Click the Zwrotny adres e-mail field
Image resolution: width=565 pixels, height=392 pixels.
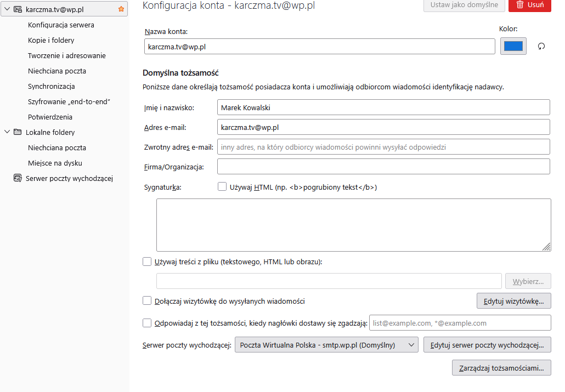pyautogui.click(x=384, y=147)
